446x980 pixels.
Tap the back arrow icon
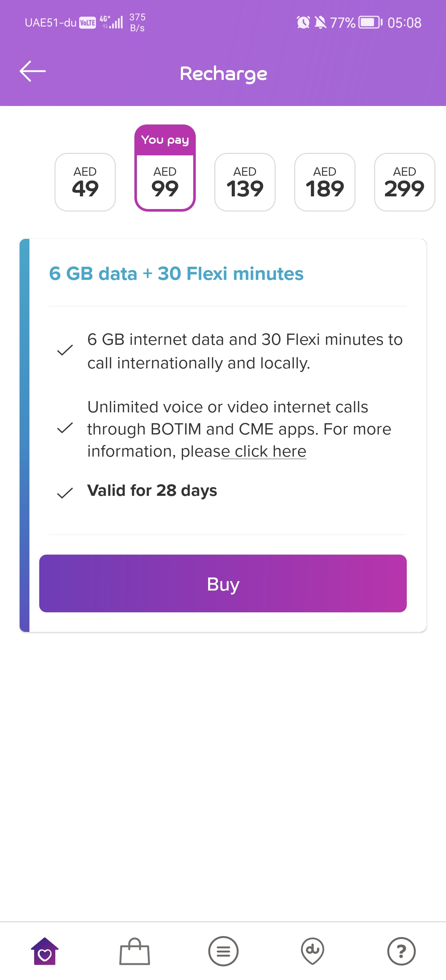(x=33, y=71)
